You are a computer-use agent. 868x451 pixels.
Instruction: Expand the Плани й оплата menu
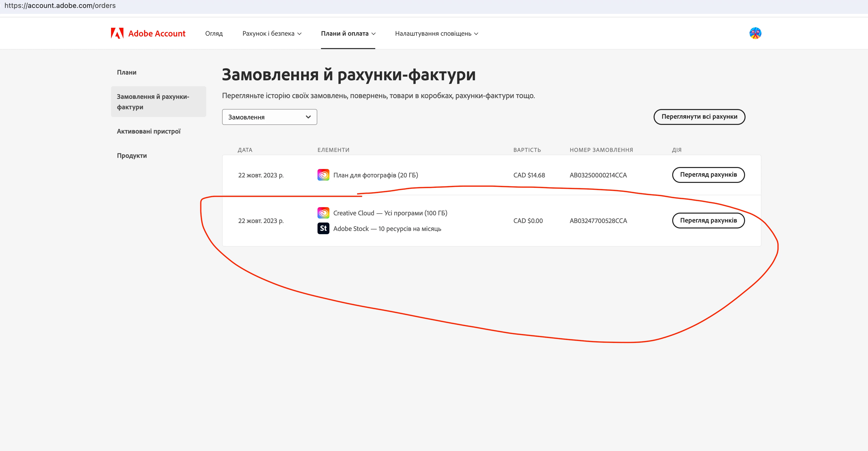click(348, 34)
